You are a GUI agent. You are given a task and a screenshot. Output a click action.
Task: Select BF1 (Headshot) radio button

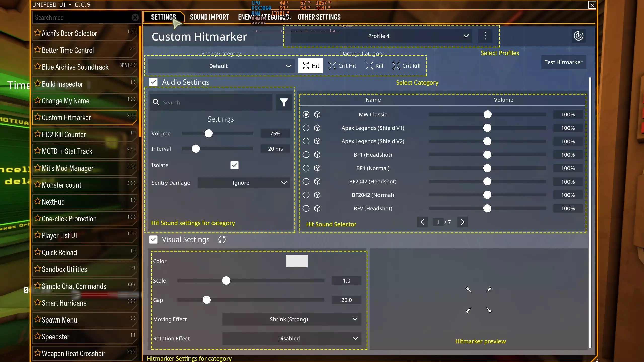coord(306,155)
